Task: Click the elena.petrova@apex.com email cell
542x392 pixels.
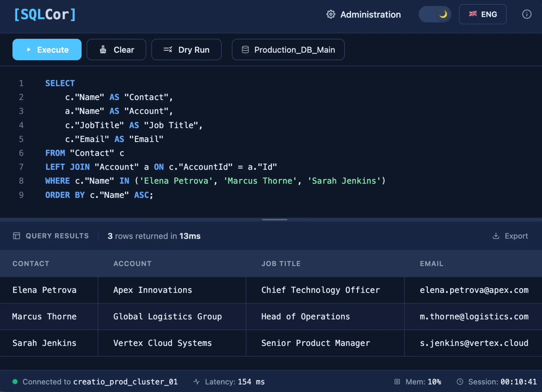Action: click(474, 290)
